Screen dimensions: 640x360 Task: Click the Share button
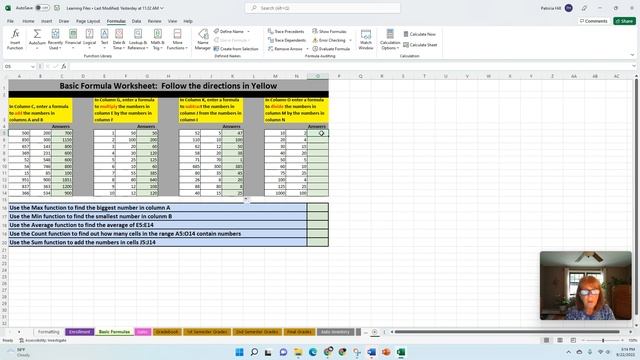(624, 21)
